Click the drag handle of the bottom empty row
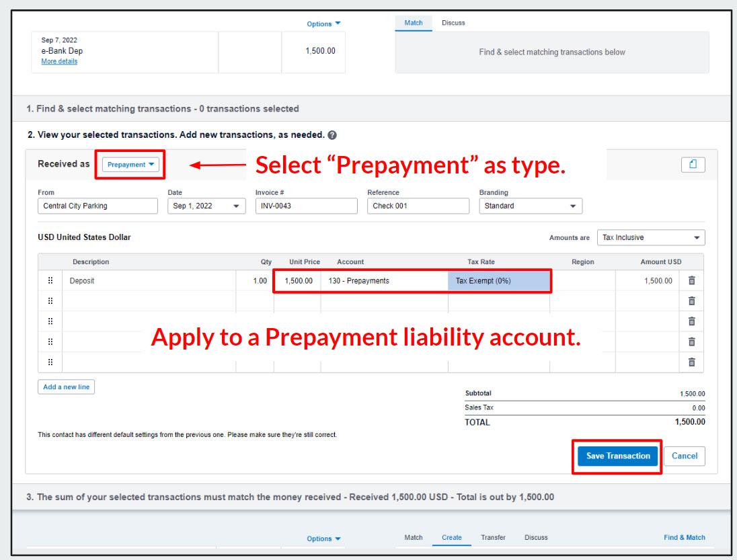The image size is (737, 560). click(50, 362)
